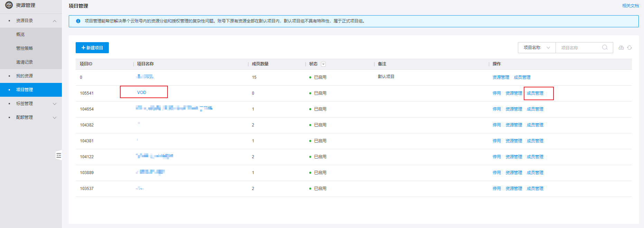This screenshot has width=644, height=228.
Task: Click the 状态 column filter icon
Action: click(x=323, y=64)
